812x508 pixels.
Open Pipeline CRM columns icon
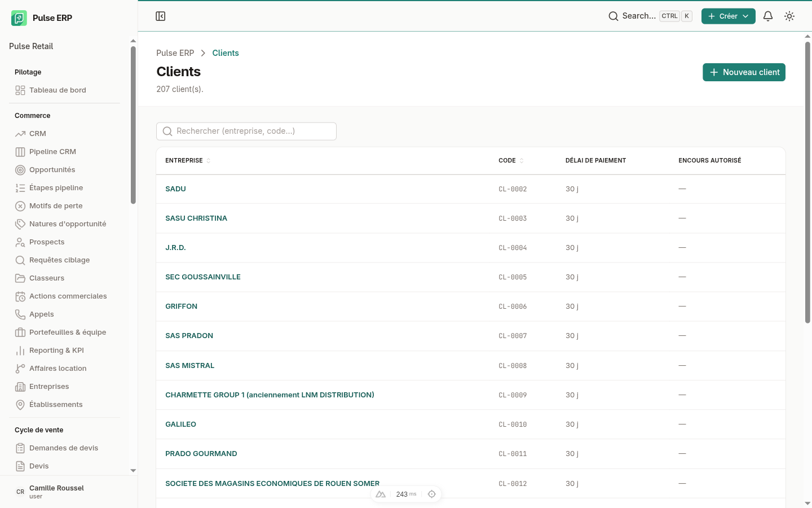(x=20, y=152)
